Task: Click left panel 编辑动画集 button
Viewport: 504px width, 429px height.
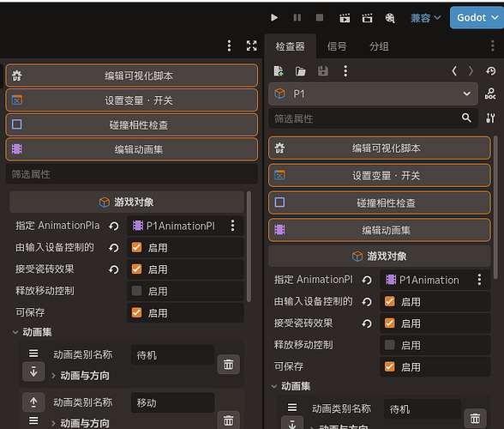Action: click(132, 149)
